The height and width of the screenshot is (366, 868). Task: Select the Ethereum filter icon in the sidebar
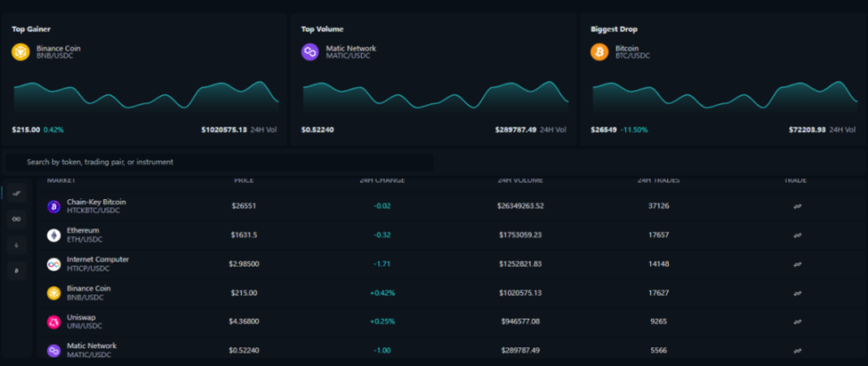(x=17, y=245)
